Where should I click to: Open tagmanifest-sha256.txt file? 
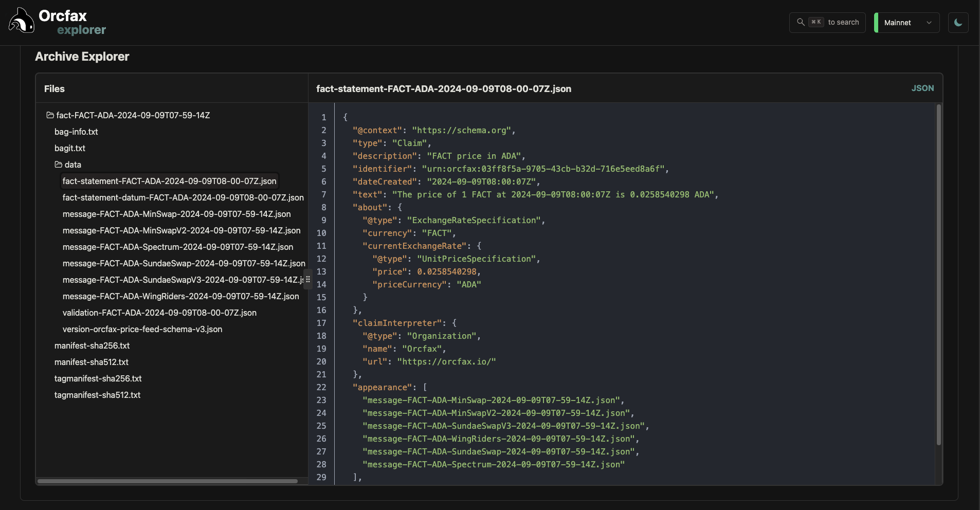pyautogui.click(x=98, y=378)
